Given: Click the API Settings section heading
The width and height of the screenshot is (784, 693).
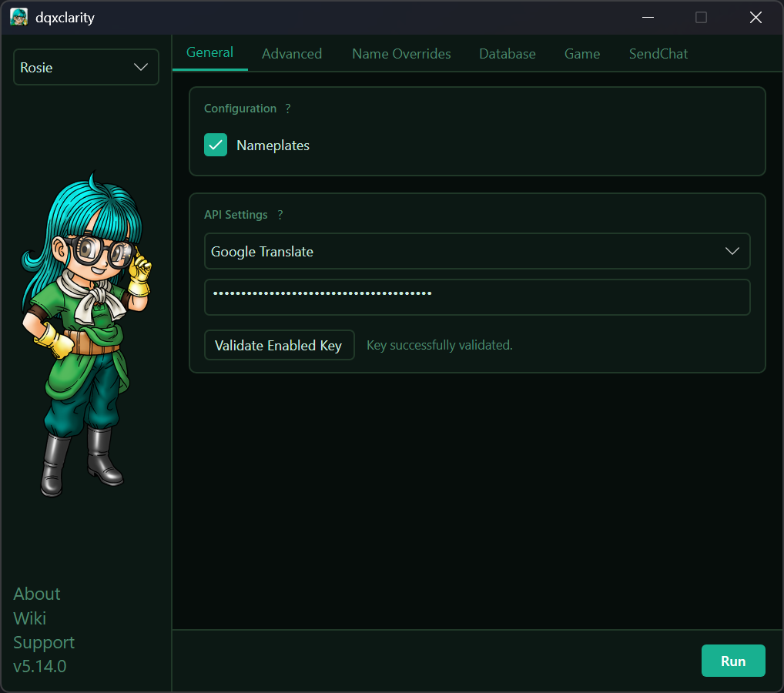Looking at the screenshot, I should (x=236, y=215).
